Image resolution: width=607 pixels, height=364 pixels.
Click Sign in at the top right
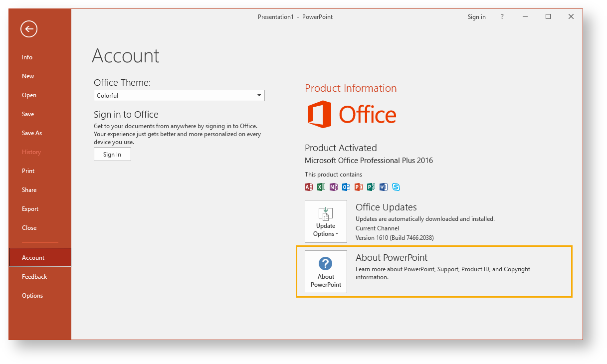tap(476, 16)
